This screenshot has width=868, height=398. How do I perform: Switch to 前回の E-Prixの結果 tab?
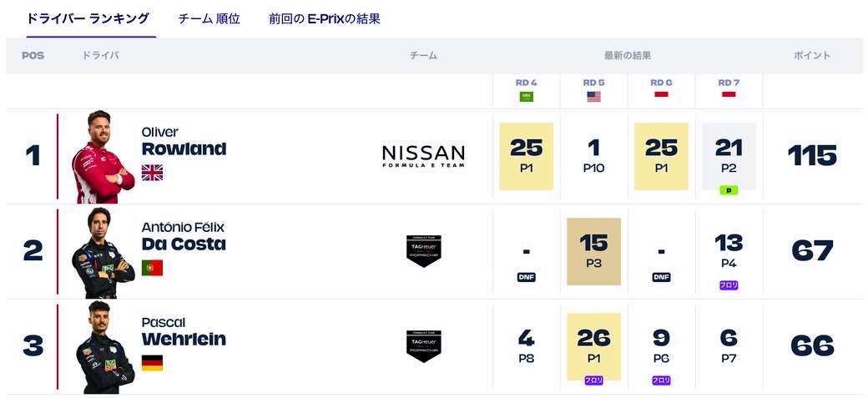(325, 19)
